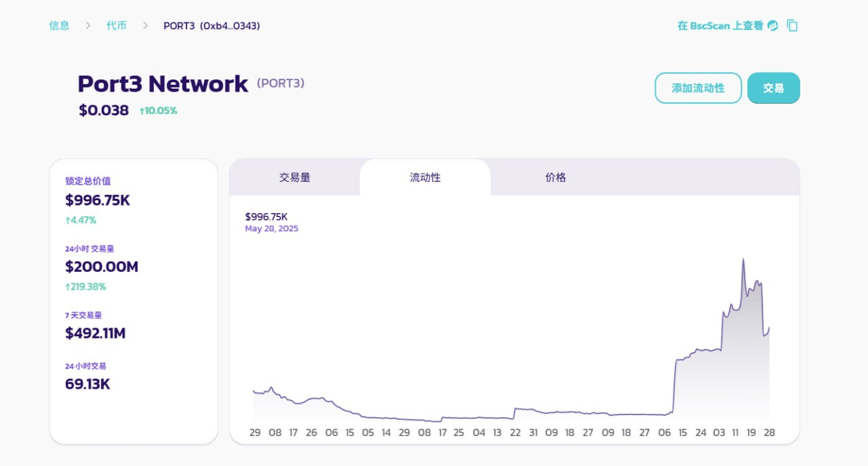868x466 pixels.
Task: Click the $200.00M 24h volume value
Action: tap(102, 267)
